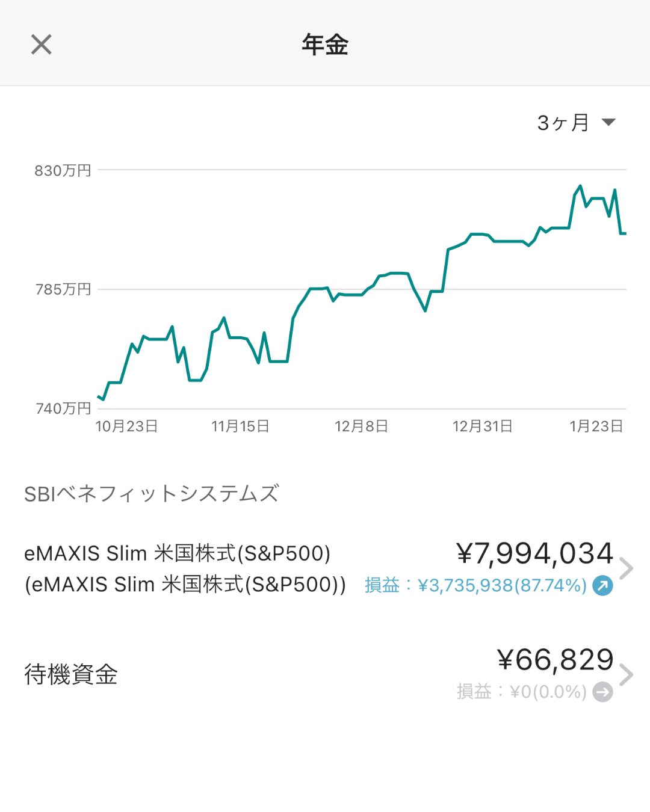Viewport: 650px width, 812px height.
Task: Click the 10月23日 date label on chart
Action: (x=126, y=426)
